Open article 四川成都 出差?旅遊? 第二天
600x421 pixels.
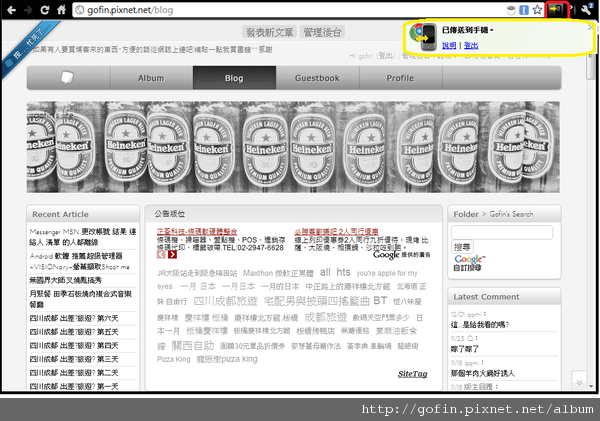pyautogui.click(x=74, y=373)
